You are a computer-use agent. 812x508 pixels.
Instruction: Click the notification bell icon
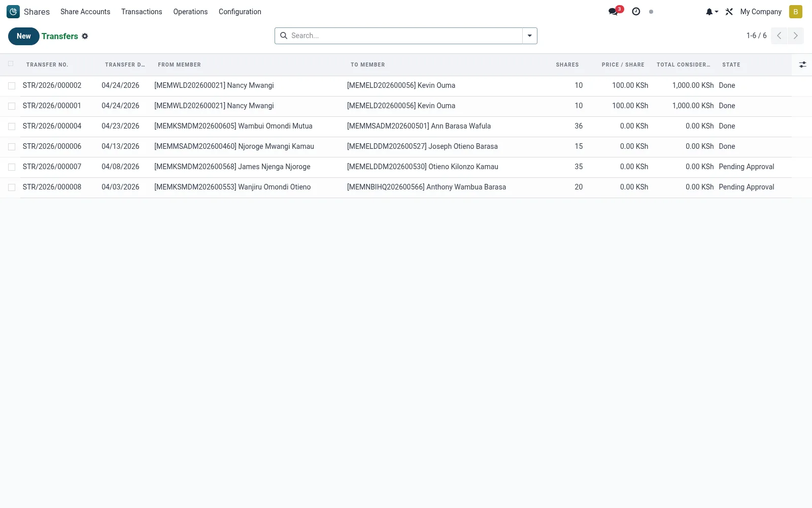point(712,12)
